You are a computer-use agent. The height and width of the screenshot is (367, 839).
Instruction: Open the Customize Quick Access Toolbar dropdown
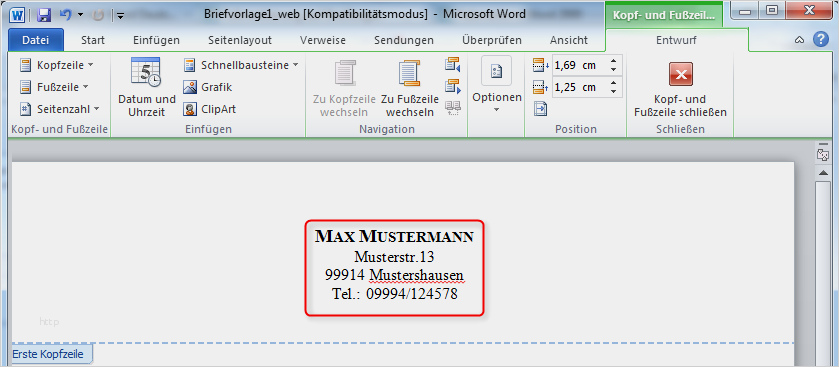(120, 16)
